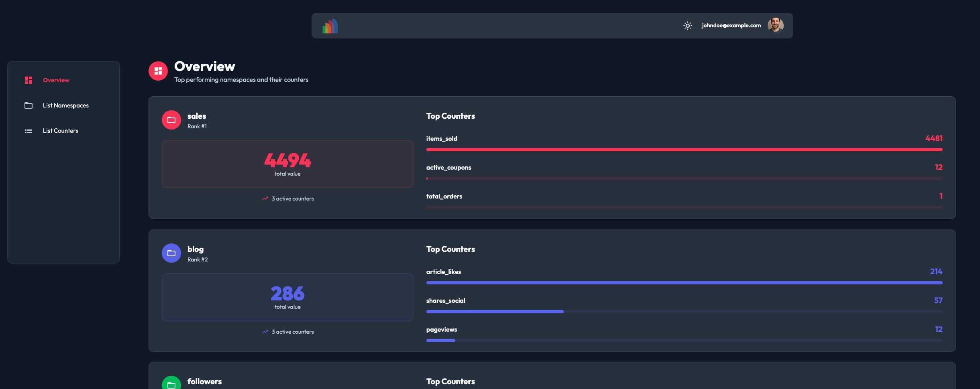Click the red sales namespace folder icon
980x389 pixels.
[x=171, y=120]
